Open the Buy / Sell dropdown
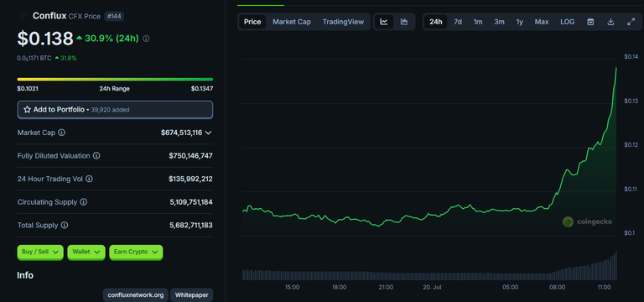 point(40,252)
